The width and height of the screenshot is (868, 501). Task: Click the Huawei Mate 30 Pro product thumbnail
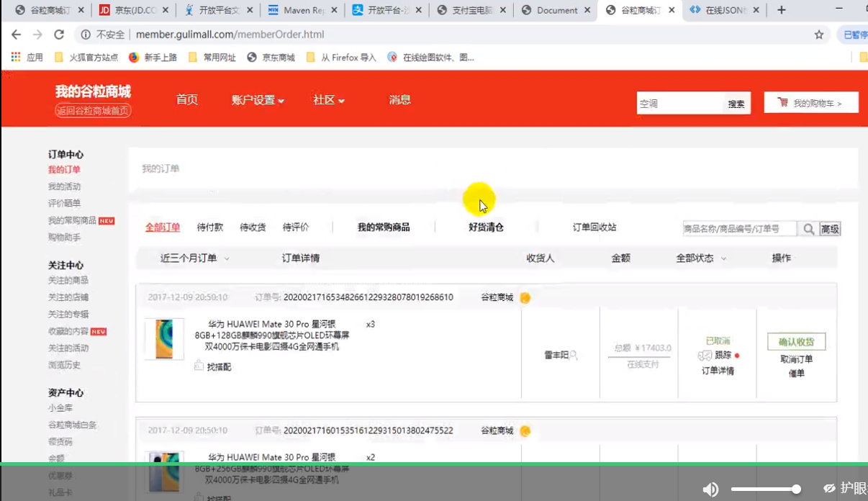(x=164, y=339)
